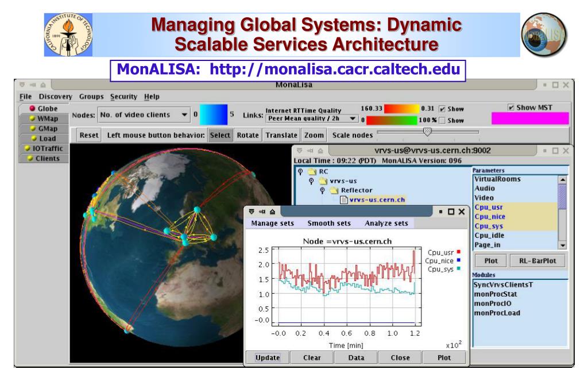Click the pin icon in the plot window title bar
Image resolution: width=588 pixels, height=392 pixels.
click(262, 212)
